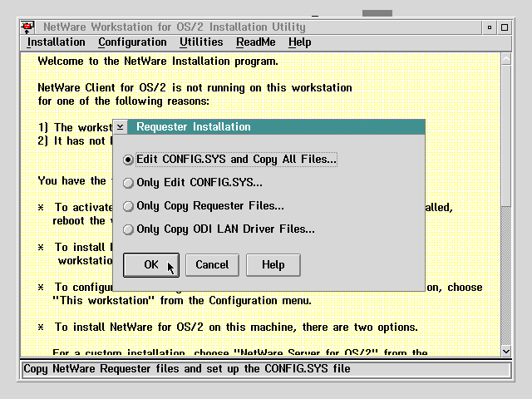Screen dimensions: 532x399
Task: Confirm with the OK button
Action: click(x=151, y=265)
